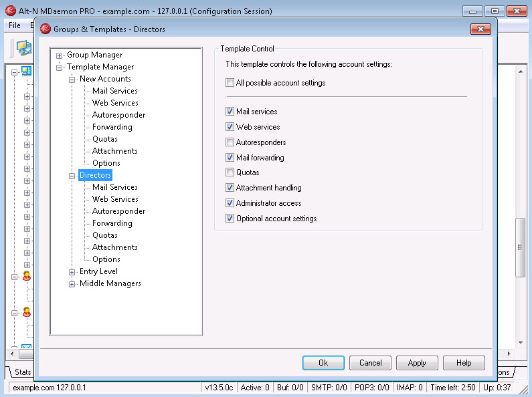The width and height of the screenshot is (532, 397).
Task: Click the SMTP: 0/0 status entry
Action: click(329, 388)
